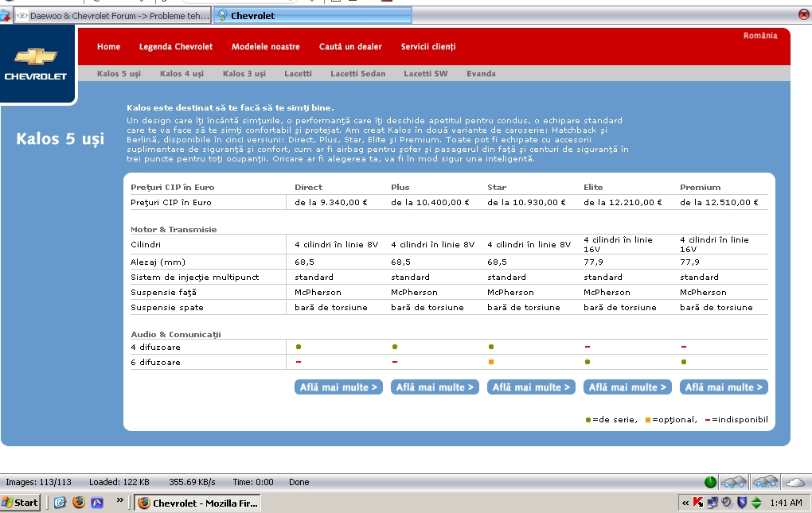
Task: Open the Evanda model page
Action: click(481, 74)
